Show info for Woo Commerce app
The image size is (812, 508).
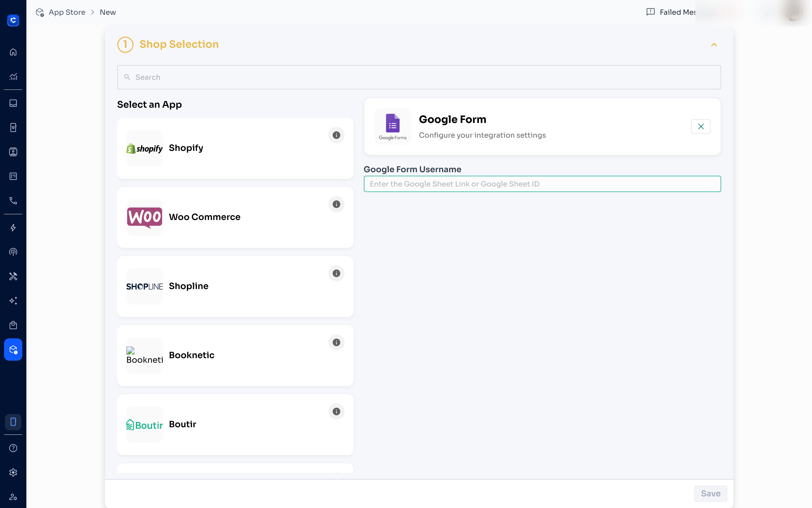pyautogui.click(x=336, y=204)
